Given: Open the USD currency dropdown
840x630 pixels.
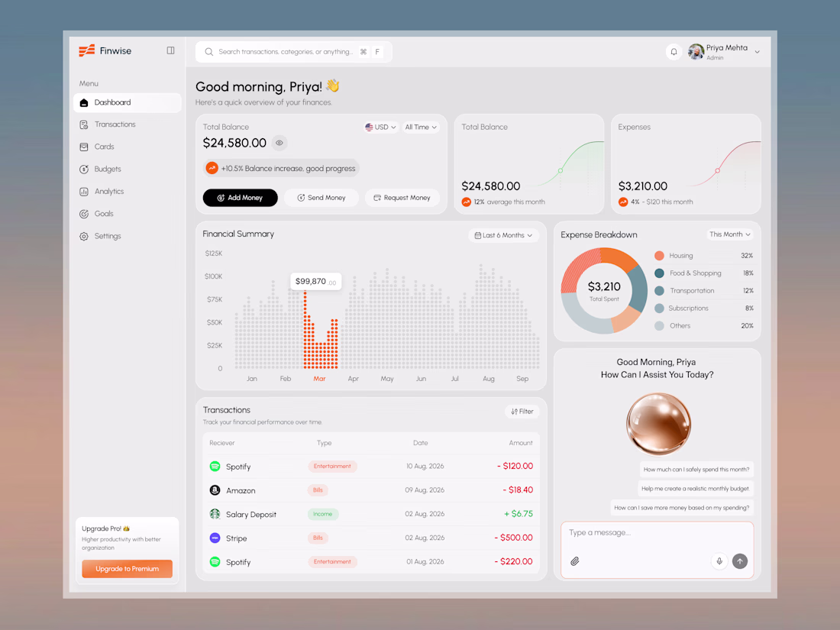Looking at the screenshot, I should (x=380, y=127).
